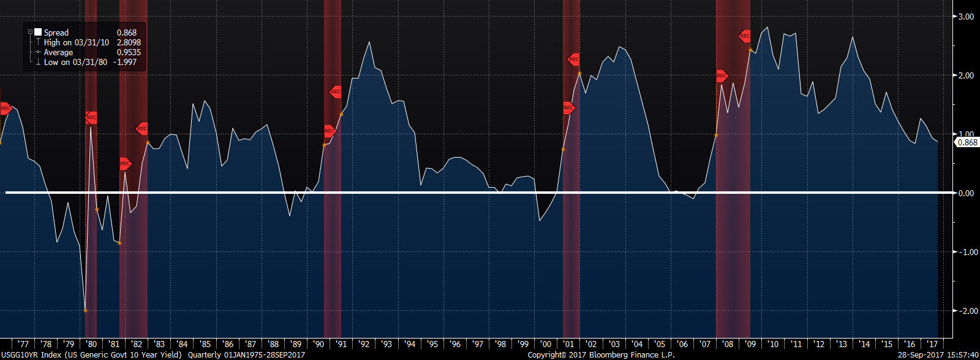980x360 pixels.
Task: Click the '85 year label on the x-axis
Action: tap(205, 344)
